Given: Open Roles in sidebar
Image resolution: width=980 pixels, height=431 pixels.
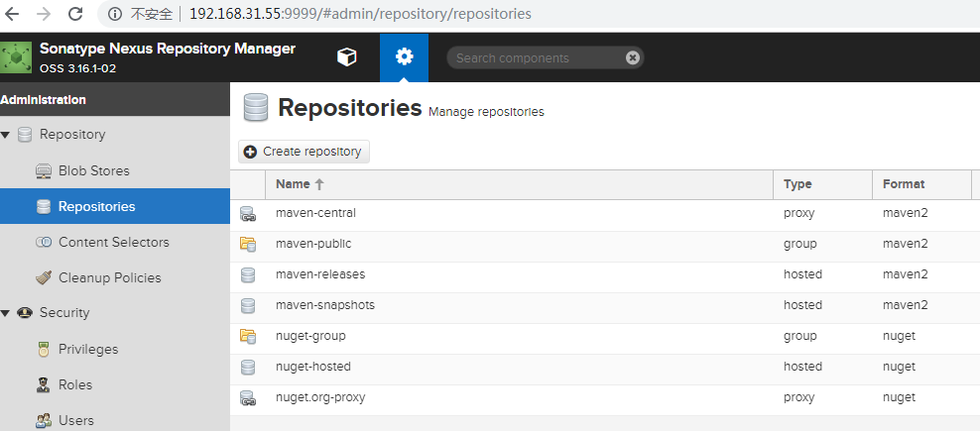Looking at the screenshot, I should tap(75, 384).
